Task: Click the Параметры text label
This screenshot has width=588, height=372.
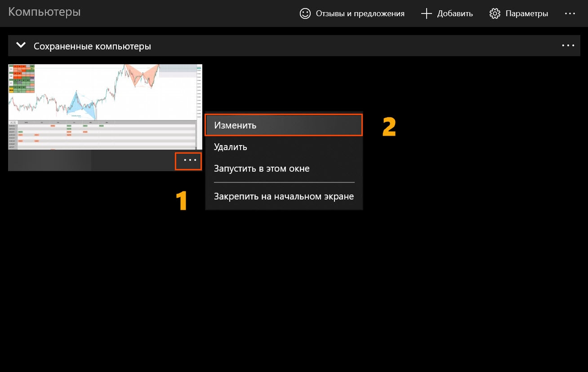Action: click(x=526, y=13)
